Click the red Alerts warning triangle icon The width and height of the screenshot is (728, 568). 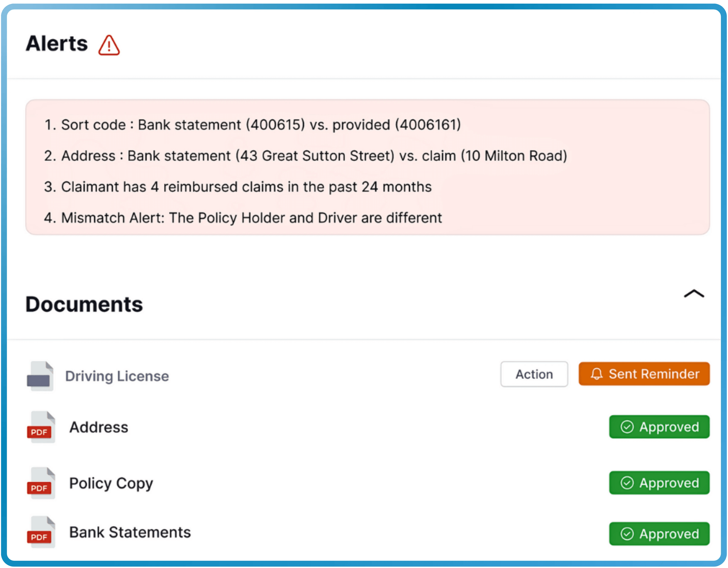point(109,45)
